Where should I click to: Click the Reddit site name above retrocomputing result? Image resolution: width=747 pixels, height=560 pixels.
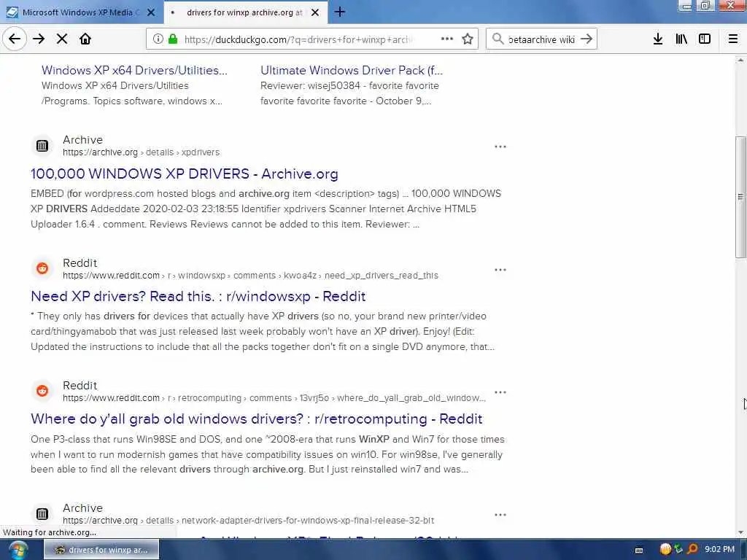pos(80,385)
